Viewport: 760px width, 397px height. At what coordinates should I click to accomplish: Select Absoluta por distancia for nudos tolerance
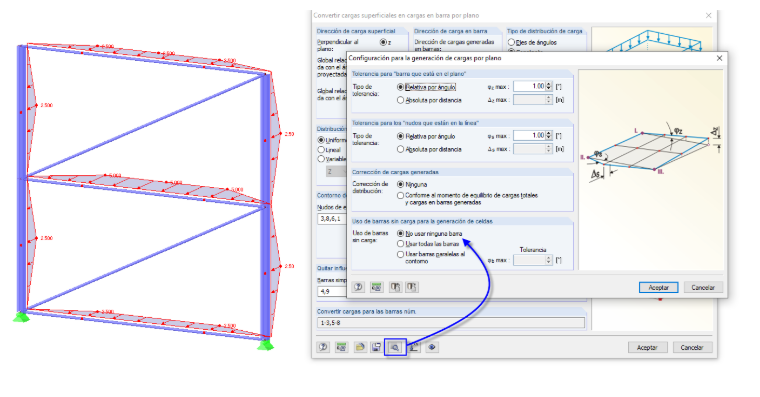400,149
